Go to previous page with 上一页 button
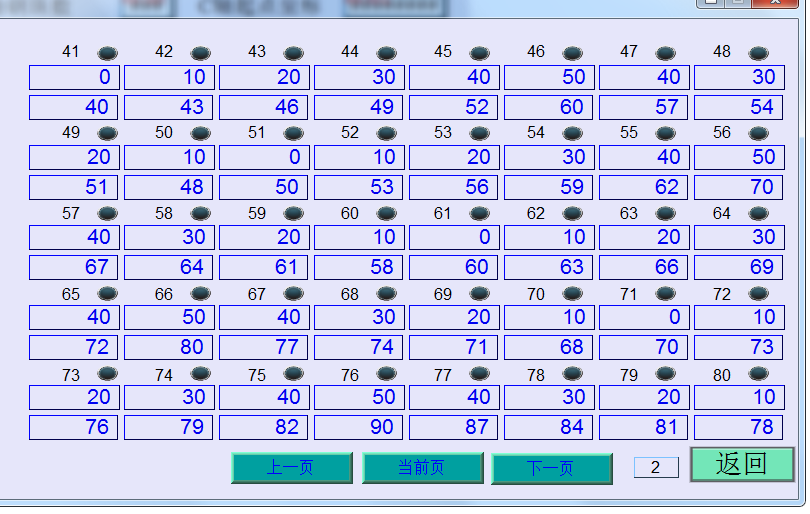This screenshot has height=514, width=810. (x=292, y=468)
